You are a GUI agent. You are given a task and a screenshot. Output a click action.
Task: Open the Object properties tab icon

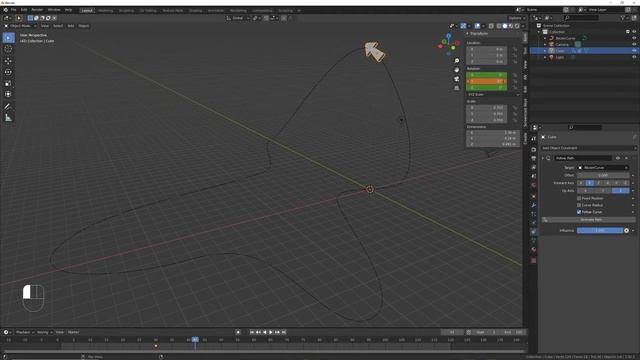[x=533, y=196]
